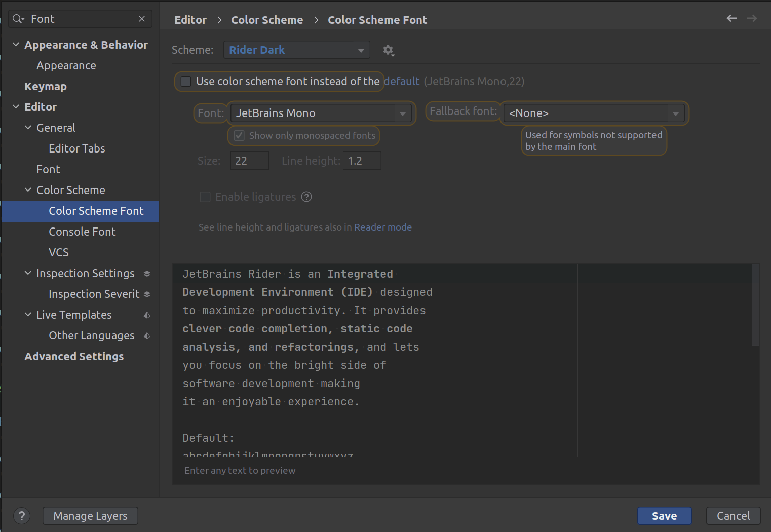Click the preview pane vertical scrollbar

coord(755,305)
